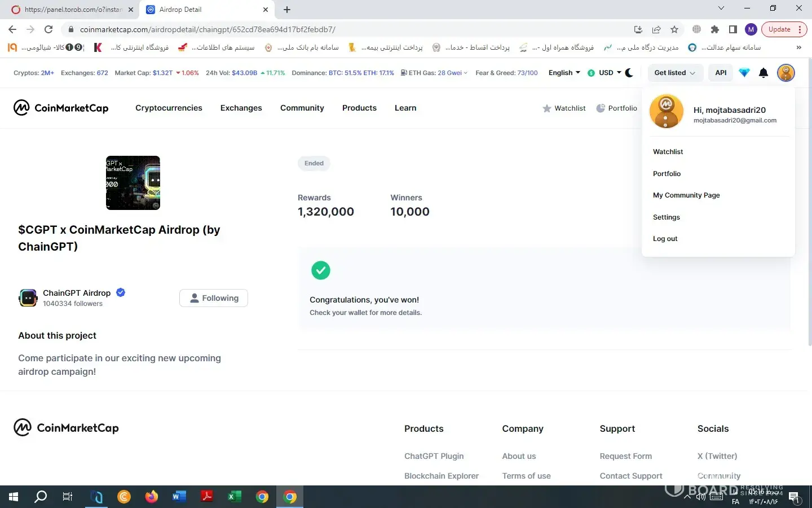Bookmark this page with the star icon
The height and width of the screenshot is (508, 812).
point(674,29)
